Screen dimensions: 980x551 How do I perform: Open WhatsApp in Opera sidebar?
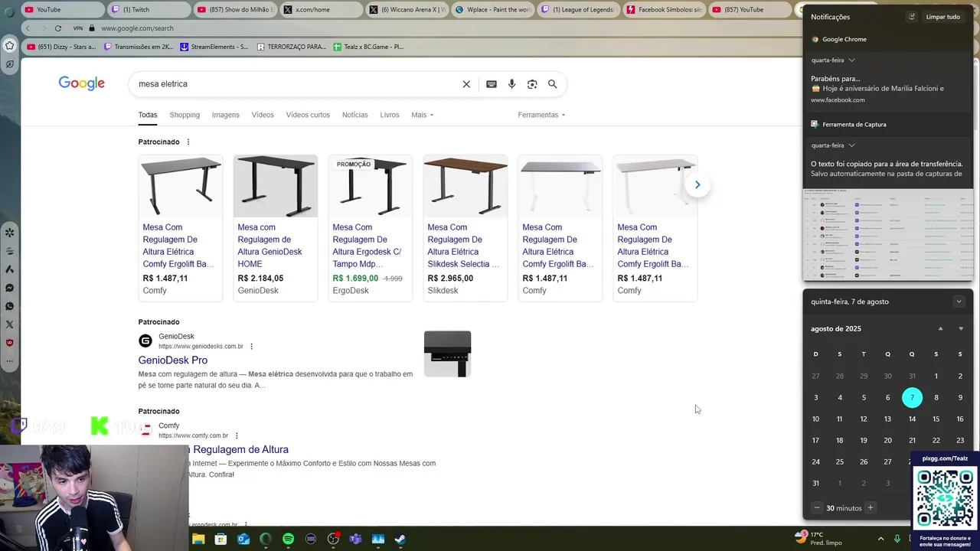click(x=9, y=306)
